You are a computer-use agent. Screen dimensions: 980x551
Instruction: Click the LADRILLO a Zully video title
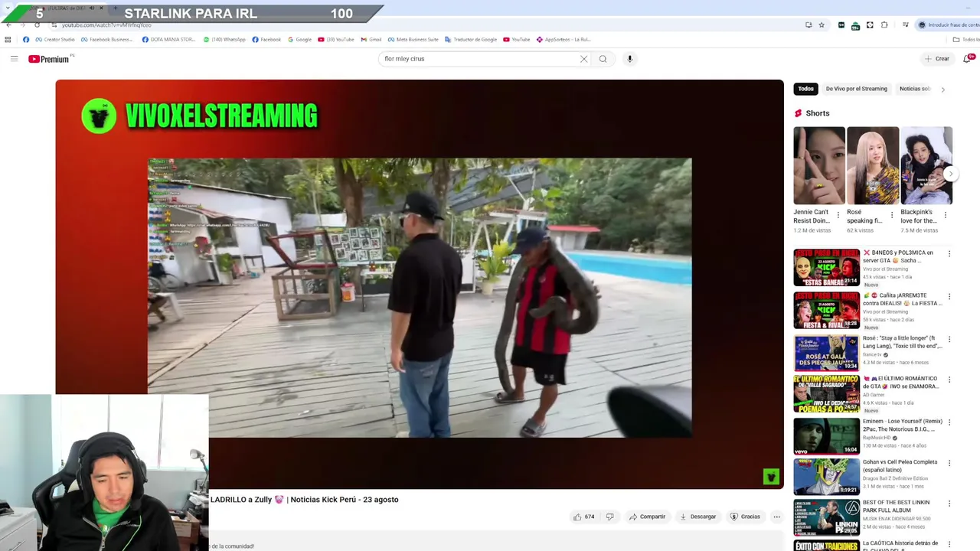pyautogui.click(x=305, y=500)
